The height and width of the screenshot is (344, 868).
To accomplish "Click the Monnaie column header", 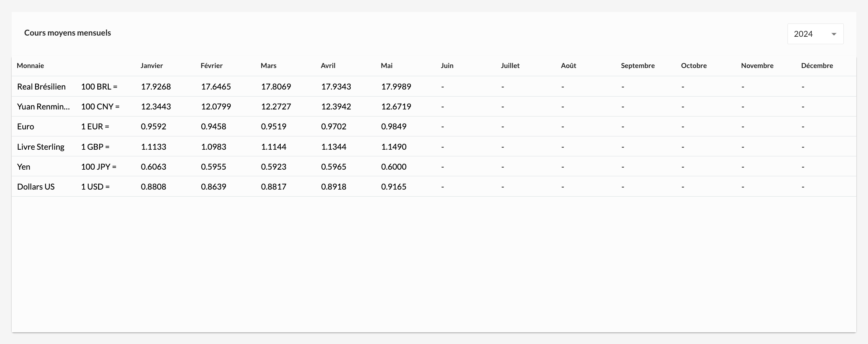I will (x=30, y=66).
